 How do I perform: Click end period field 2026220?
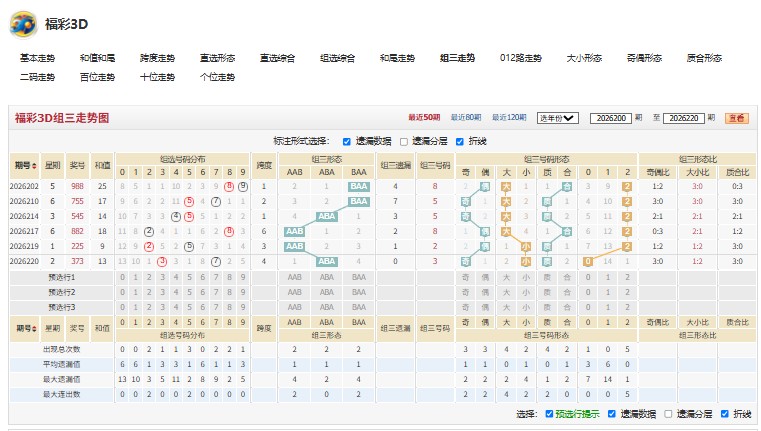point(683,118)
